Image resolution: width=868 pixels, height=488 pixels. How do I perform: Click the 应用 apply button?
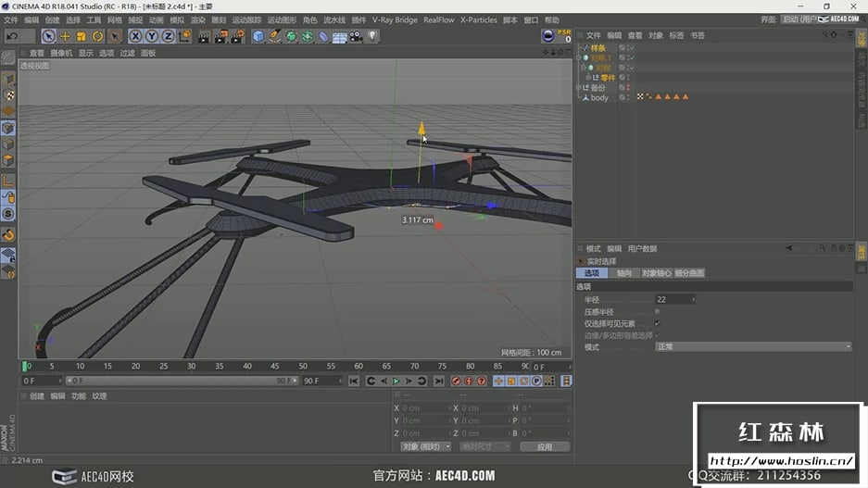(544, 446)
